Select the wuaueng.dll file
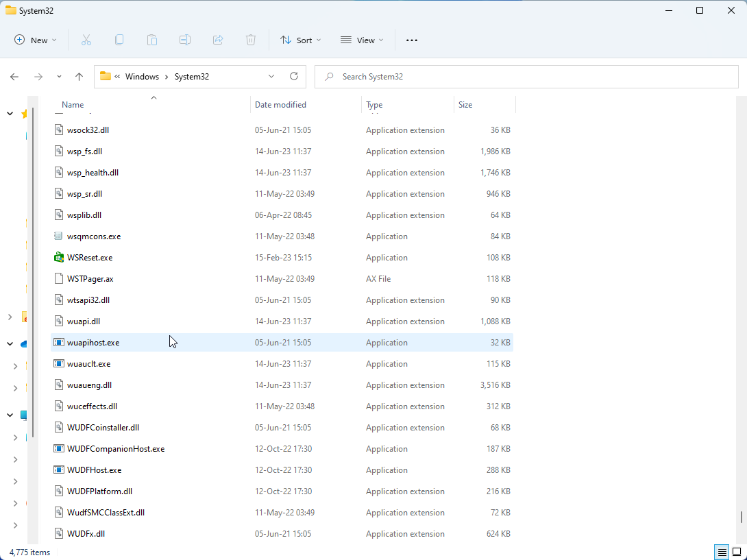 (282, 385)
